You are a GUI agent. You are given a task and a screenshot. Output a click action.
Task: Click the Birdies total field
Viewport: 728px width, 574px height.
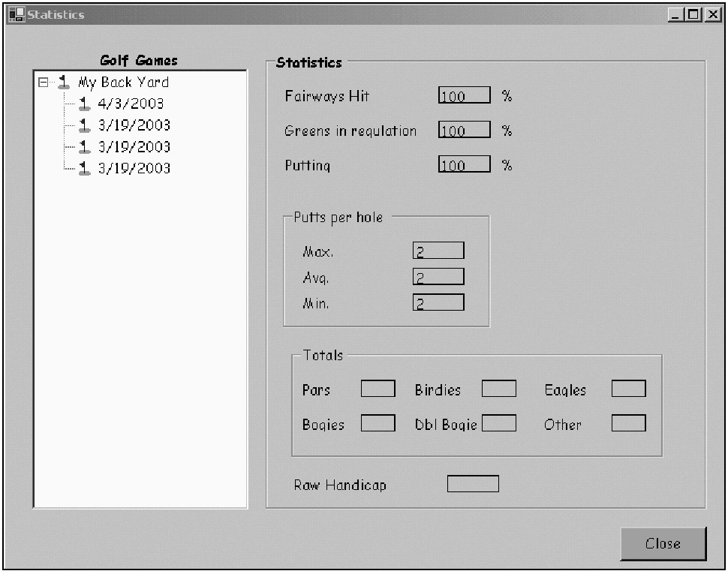pos(499,389)
